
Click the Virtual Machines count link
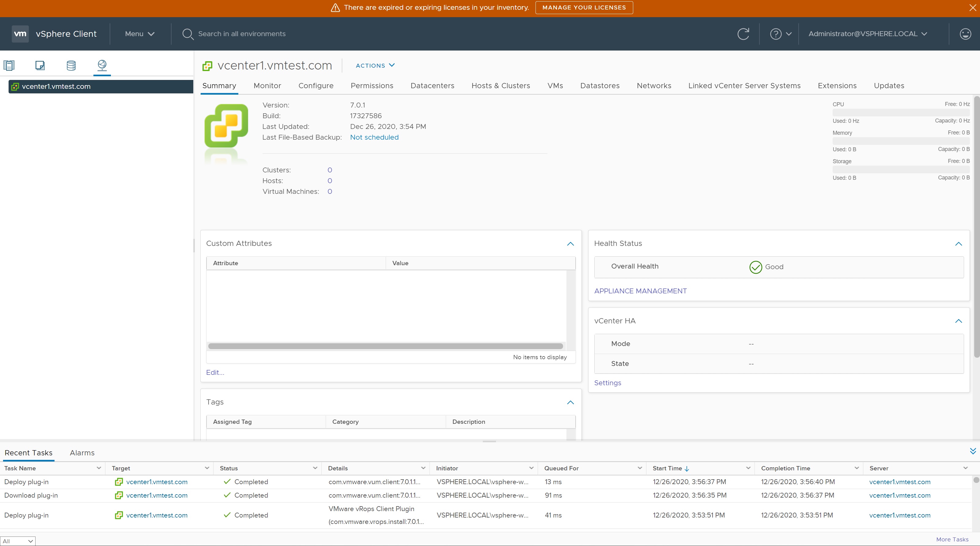point(329,192)
